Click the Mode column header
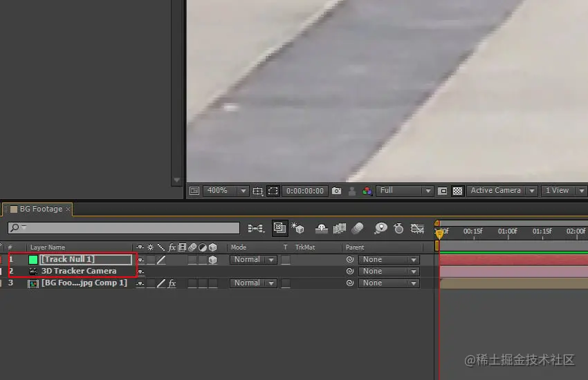The width and height of the screenshot is (588, 380). (239, 247)
